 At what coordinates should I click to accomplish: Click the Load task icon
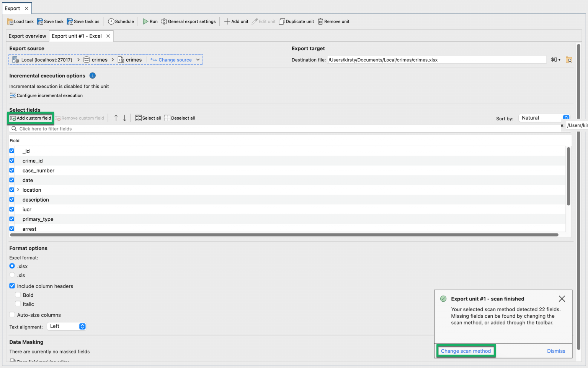(10, 21)
